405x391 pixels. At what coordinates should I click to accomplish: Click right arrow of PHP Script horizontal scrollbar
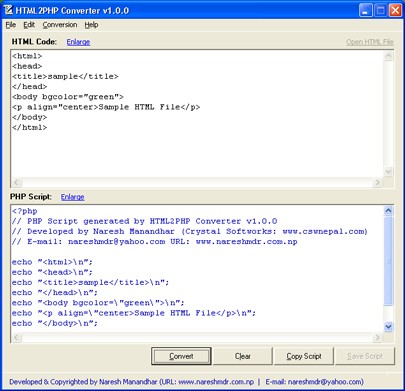point(377,337)
